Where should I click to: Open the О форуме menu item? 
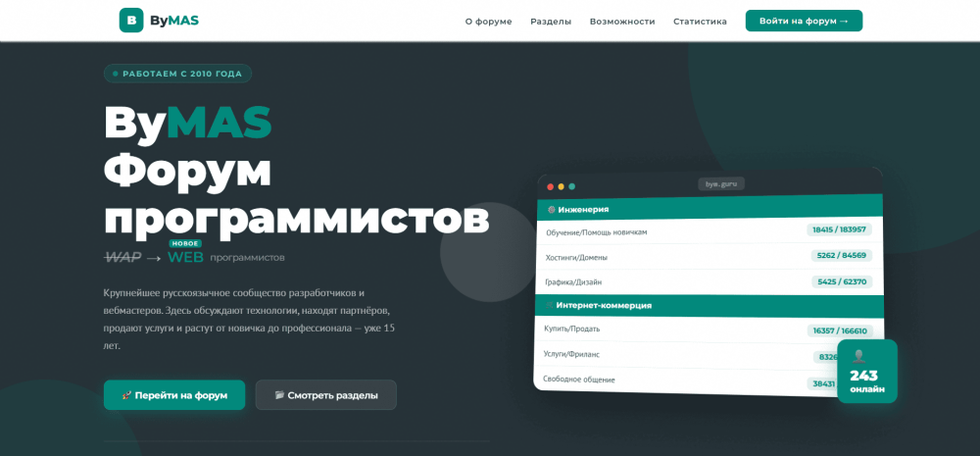(x=488, y=21)
